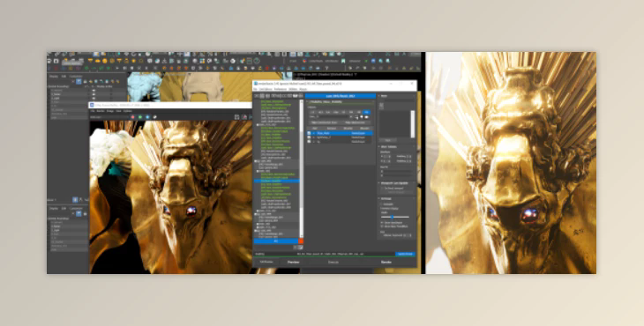Open Reference menu in pass manager window

(x=281, y=89)
